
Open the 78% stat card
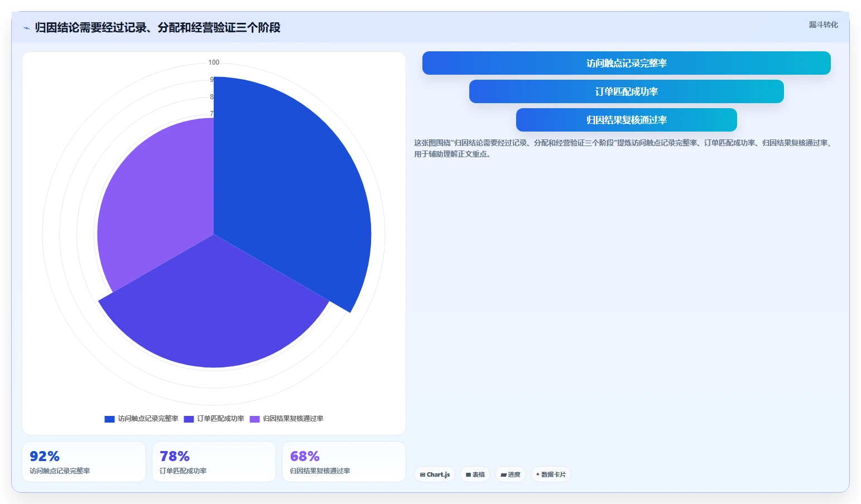click(214, 462)
